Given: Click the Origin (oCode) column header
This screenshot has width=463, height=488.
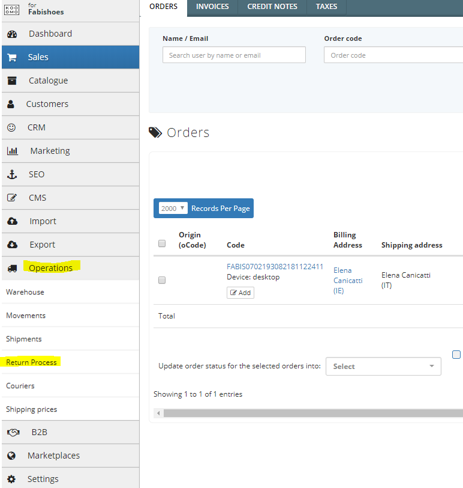Looking at the screenshot, I should pyautogui.click(x=192, y=240).
